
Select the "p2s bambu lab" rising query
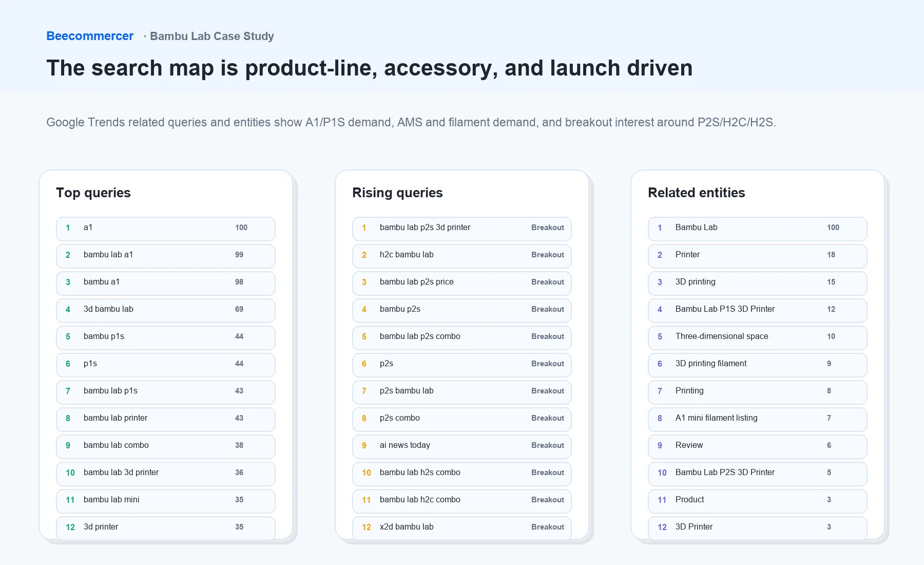pos(462,392)
